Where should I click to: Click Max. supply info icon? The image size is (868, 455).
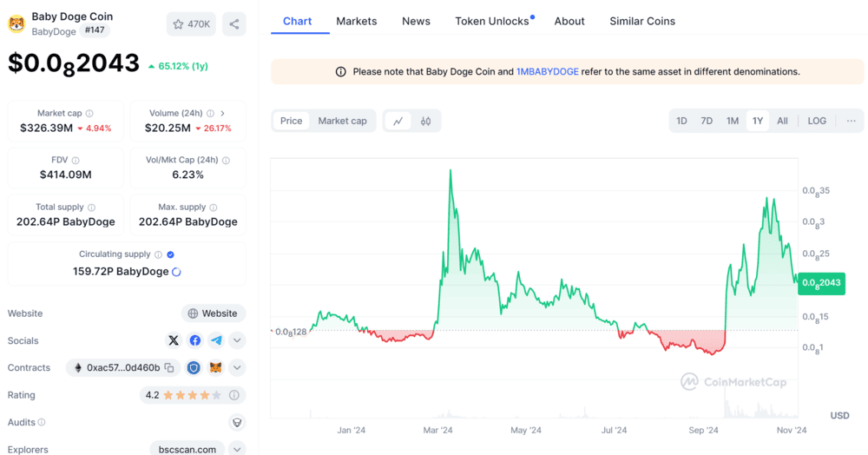click(214, 208)
